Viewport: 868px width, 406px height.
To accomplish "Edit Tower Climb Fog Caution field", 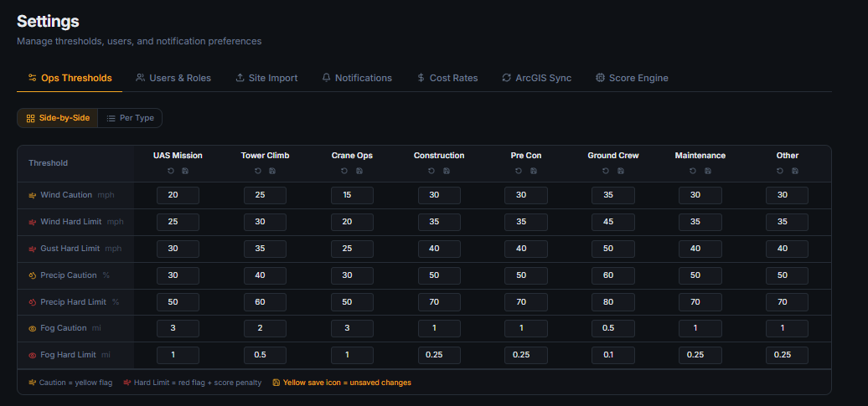I will (x=265, y=328).
